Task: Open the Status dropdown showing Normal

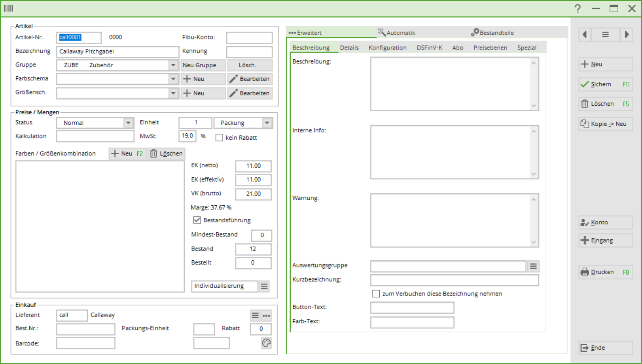Action: (x=128, y=123)
